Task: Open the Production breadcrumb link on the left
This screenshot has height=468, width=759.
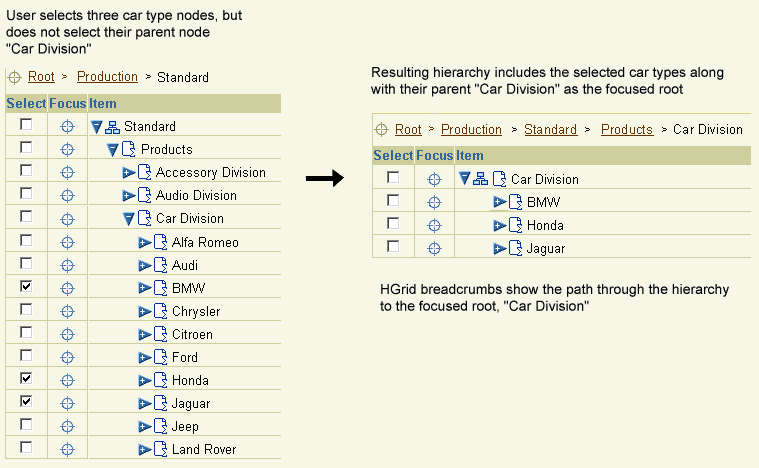Action: (x=107, y=76)
